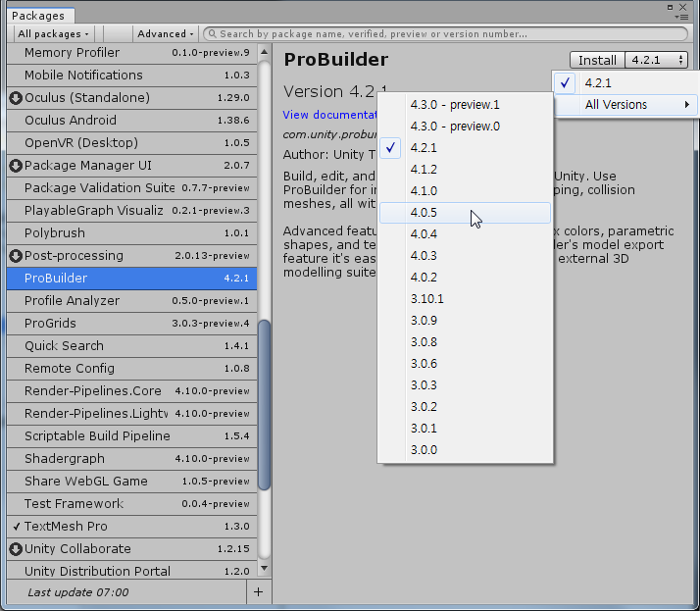The height and width of the screenshot is (611, 700).
Task: Select the Mobile Notifications package
Action: [131, 76]
